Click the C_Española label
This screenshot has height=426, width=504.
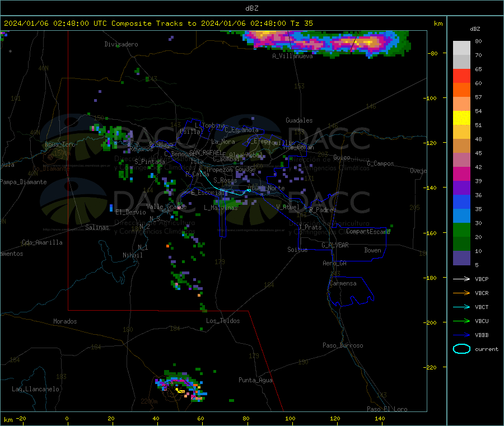[x=241, y=130]
